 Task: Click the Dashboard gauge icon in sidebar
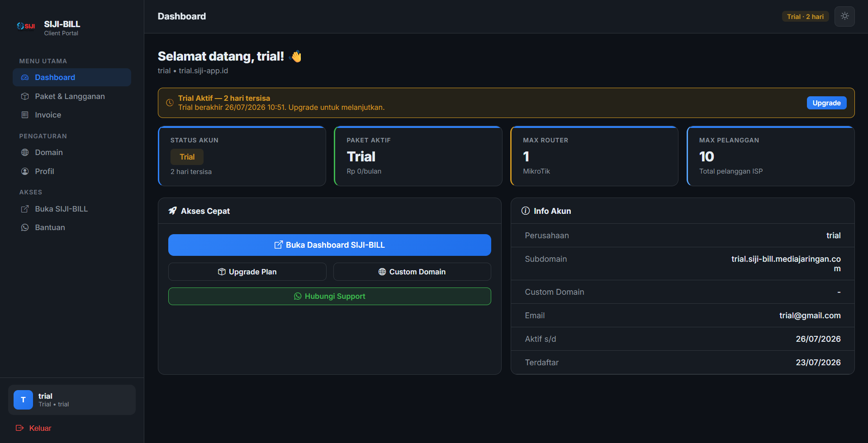point(25,77)
